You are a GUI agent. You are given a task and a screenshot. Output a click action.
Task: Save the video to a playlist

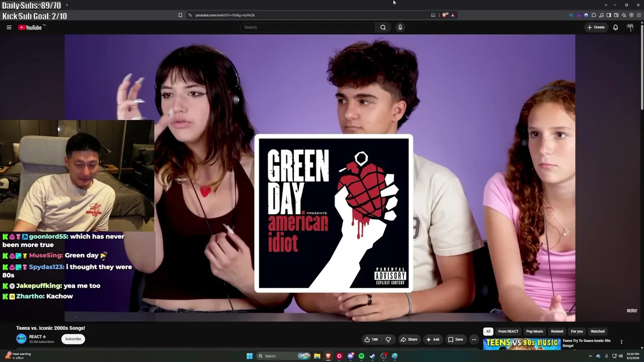[x=456, y=339]
